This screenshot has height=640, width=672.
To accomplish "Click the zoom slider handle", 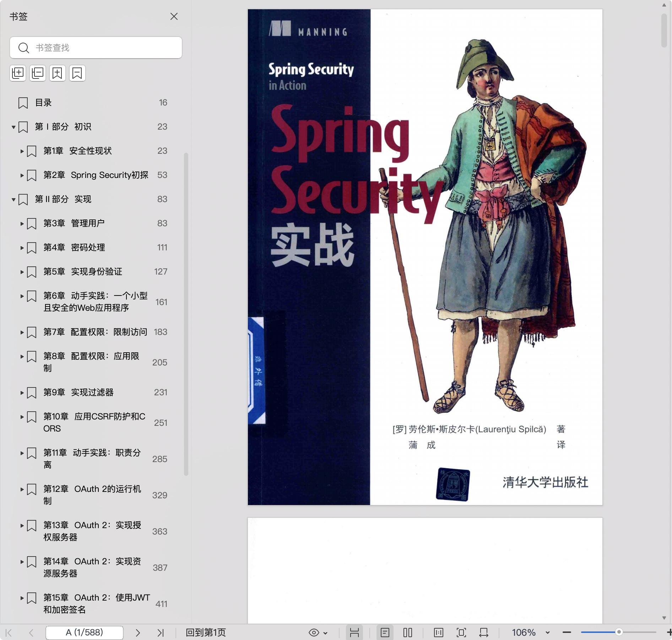I will pos(619,632).
